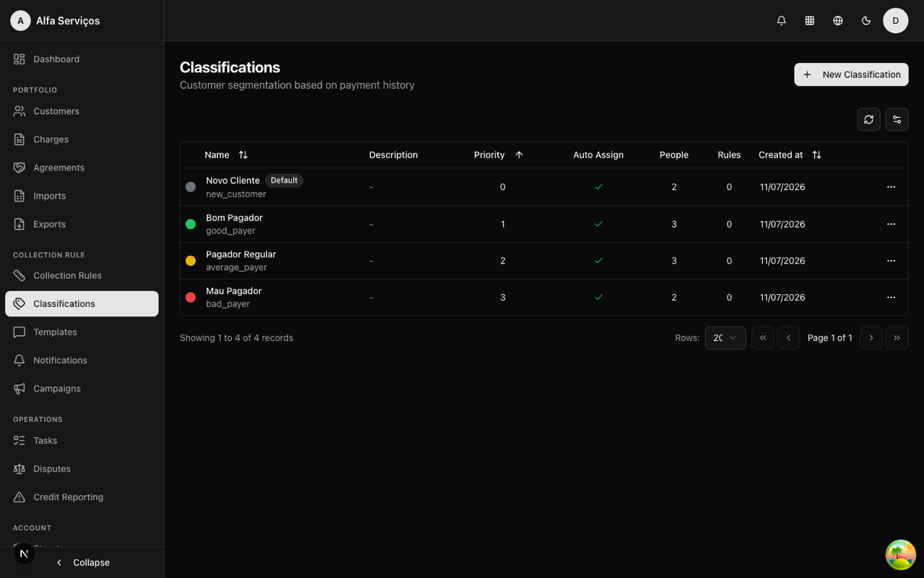This screenshot has width=924, height=578.
Task: Click the Alfa Serviços organization avatar
Action: tap(20, 20)
